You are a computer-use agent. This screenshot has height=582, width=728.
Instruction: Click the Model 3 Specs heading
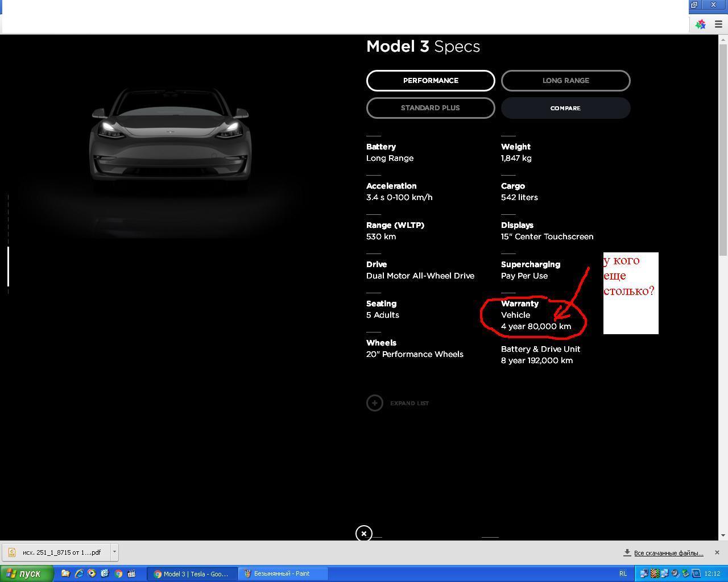tap(423, 47)
